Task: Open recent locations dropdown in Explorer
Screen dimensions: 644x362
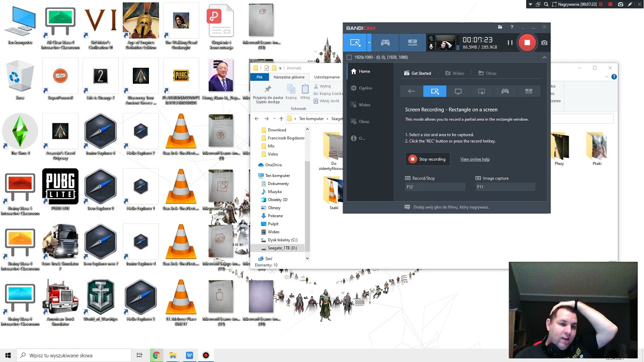Action: pyautogui.click(x=274, y=119)
